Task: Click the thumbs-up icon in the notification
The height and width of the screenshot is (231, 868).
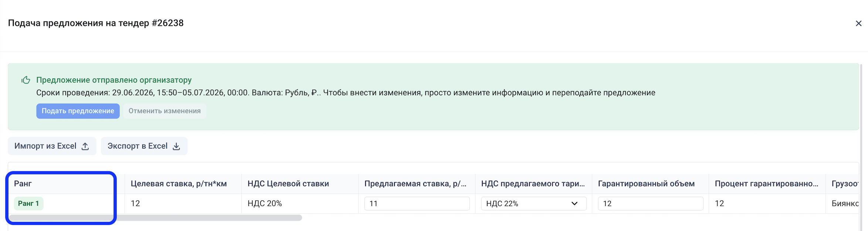Action: (26, 80)
